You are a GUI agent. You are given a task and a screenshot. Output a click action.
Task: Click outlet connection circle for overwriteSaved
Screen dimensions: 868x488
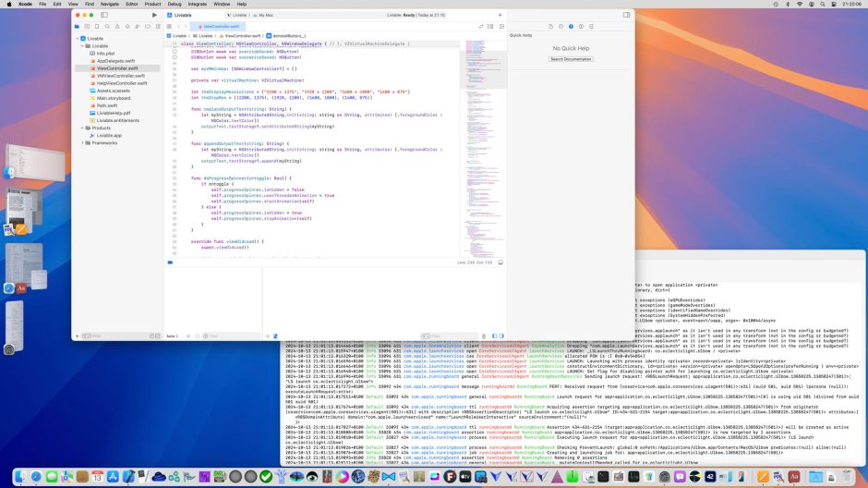[175, 57]
